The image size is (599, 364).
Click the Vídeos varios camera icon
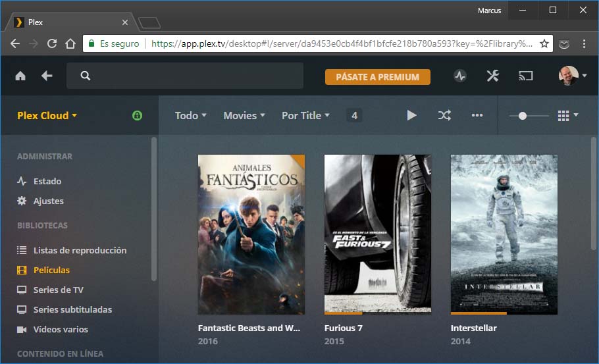pos(22,329)
